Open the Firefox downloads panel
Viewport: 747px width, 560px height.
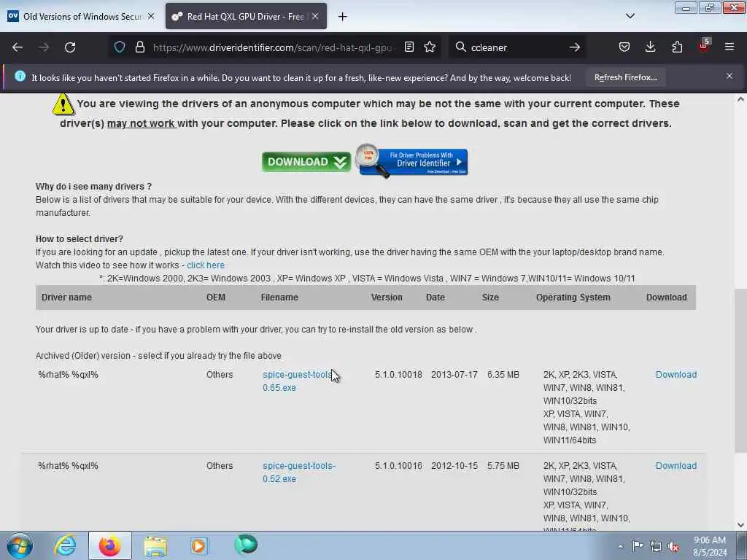coord(650,47)
